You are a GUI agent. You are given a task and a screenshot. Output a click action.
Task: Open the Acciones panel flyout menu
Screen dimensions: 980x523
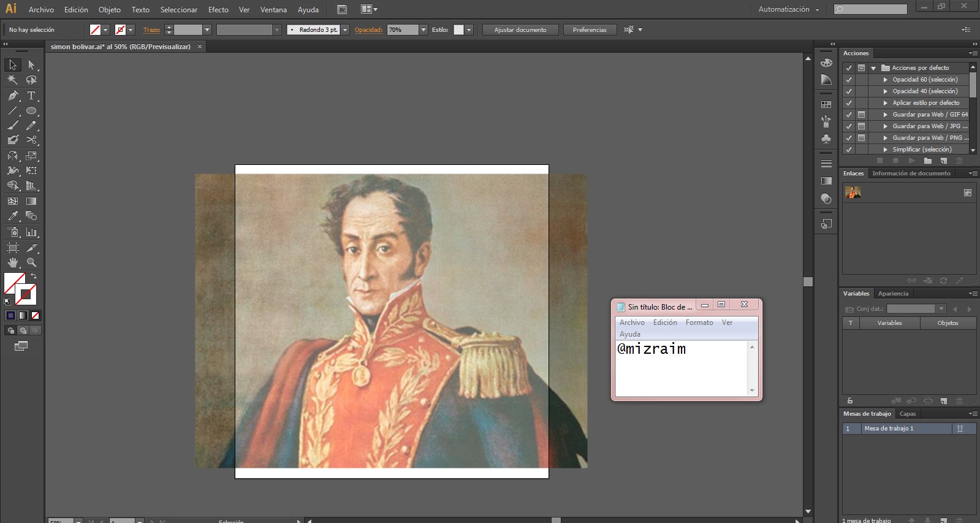tap(972, 53)
